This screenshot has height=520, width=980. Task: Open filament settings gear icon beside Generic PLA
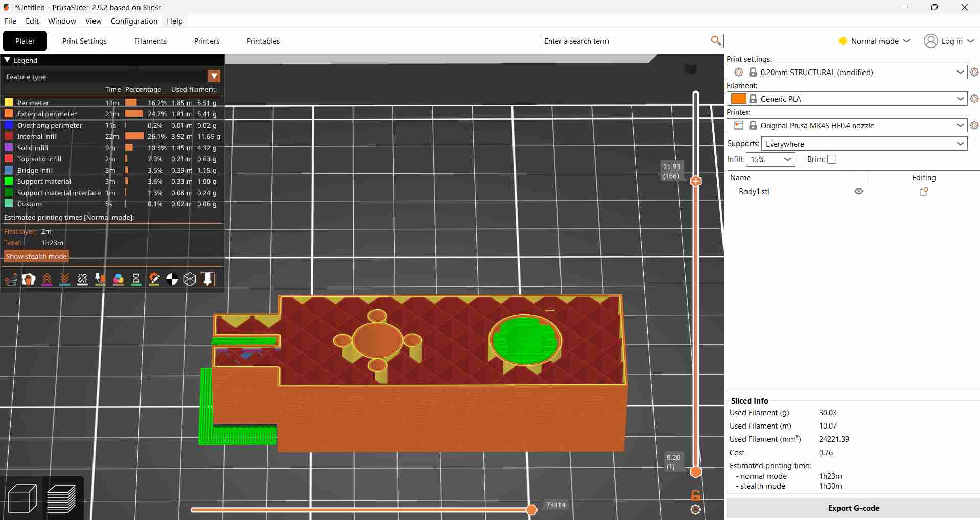[x=974, y=99]
